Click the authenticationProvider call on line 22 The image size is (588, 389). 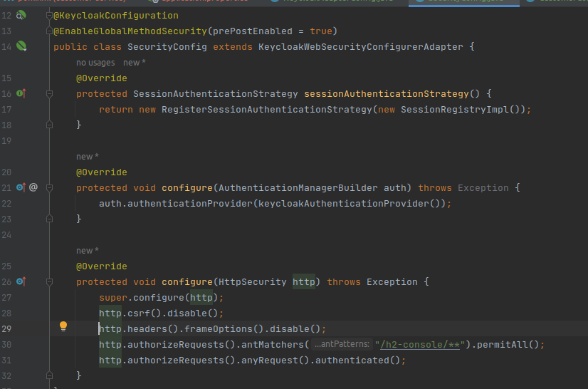190,204
